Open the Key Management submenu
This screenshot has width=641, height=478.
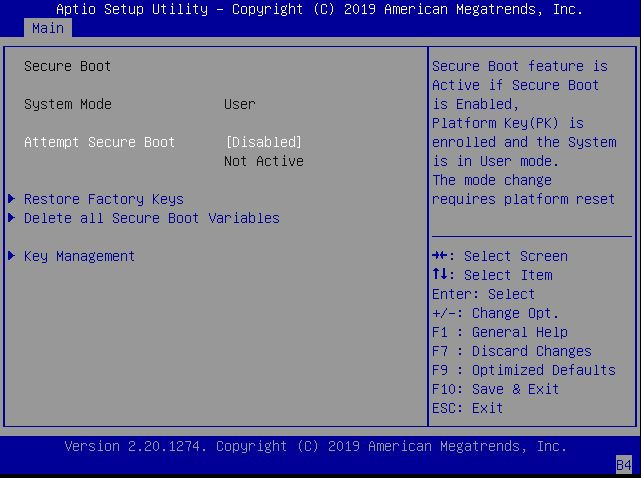79,256
